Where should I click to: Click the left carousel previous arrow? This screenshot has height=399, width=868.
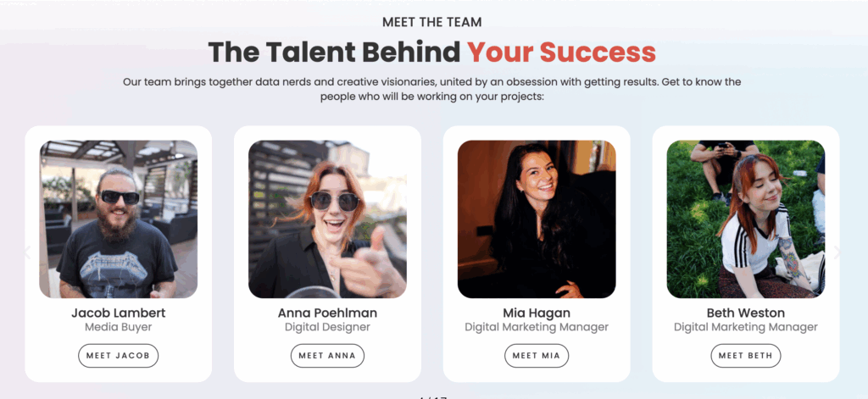[x=27, y=252]
